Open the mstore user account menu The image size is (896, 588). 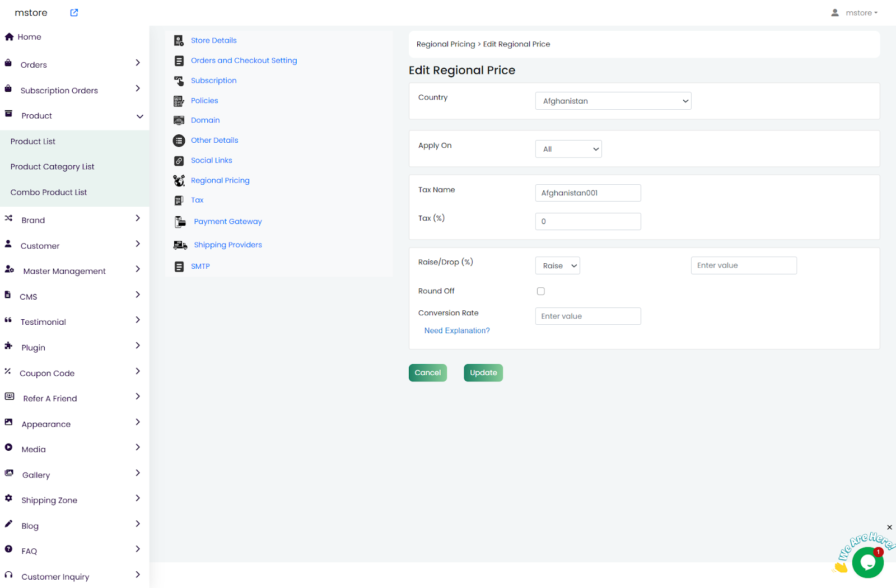(x=855, y=13)
